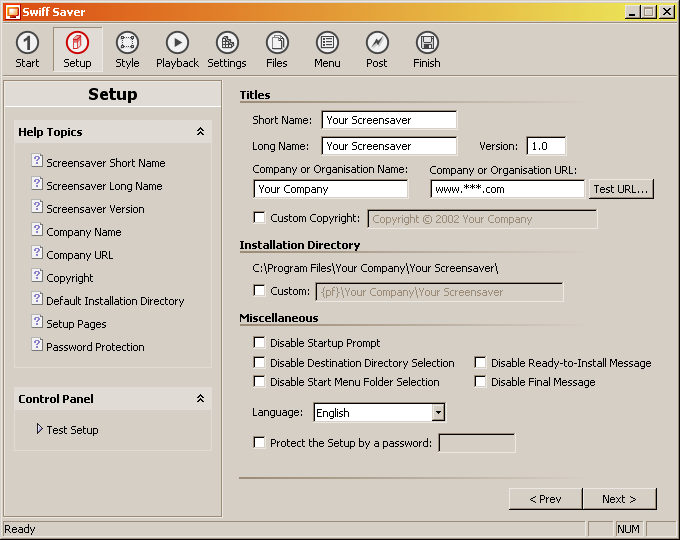Enable Custom installation directory checkbox
Image resolution: width=680 pixels, height=540 pixels.
[x=259, y=290]
